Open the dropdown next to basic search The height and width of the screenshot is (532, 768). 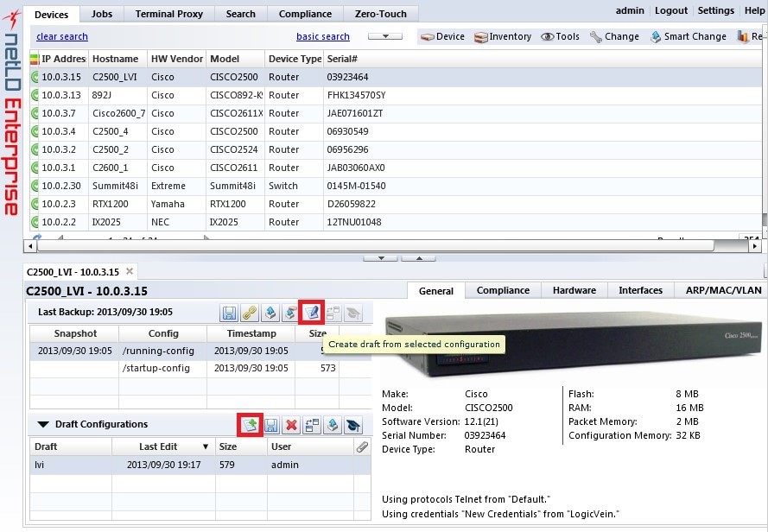click(385, 37)
